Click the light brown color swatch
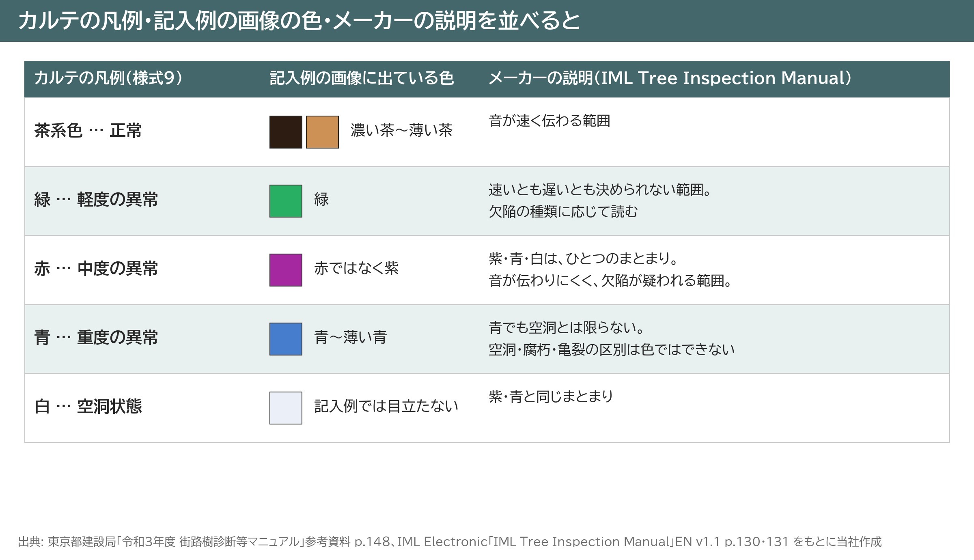974x560 pixels. [x=322, y=132]
